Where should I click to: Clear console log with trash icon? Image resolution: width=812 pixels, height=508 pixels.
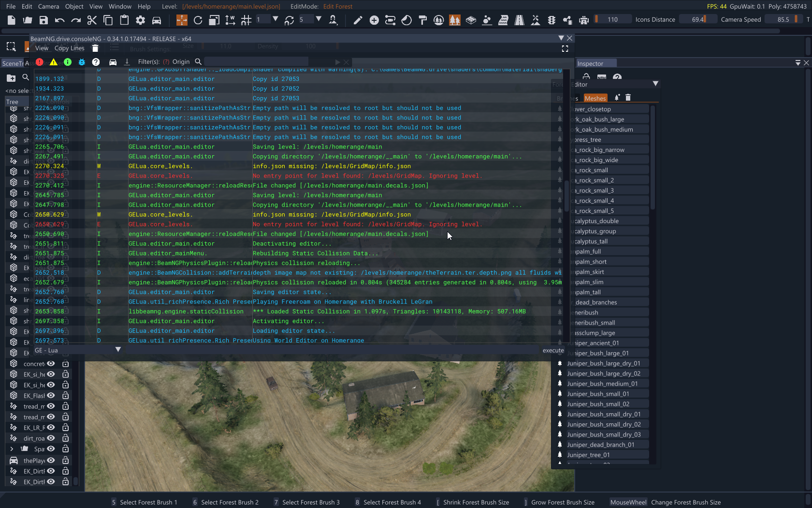click(95, 48)
